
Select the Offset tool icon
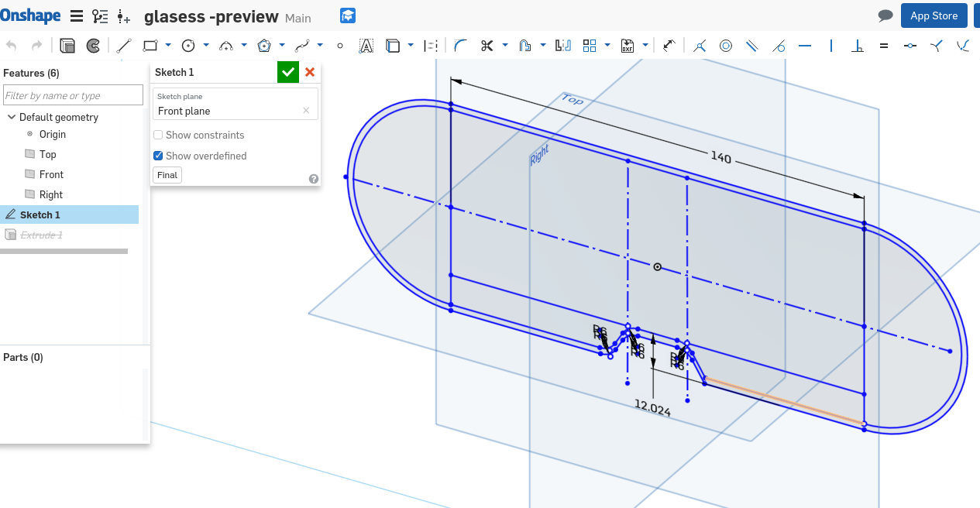tap(525, 46)
